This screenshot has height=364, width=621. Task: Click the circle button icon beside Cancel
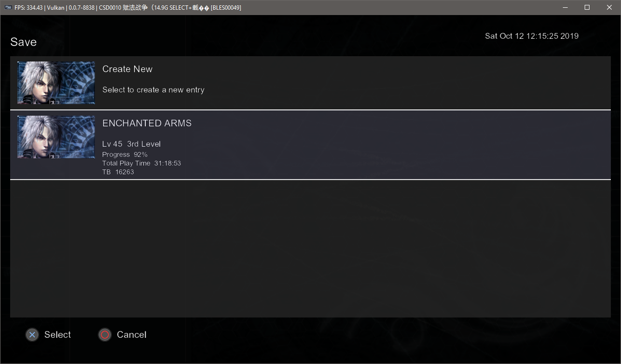105,335
